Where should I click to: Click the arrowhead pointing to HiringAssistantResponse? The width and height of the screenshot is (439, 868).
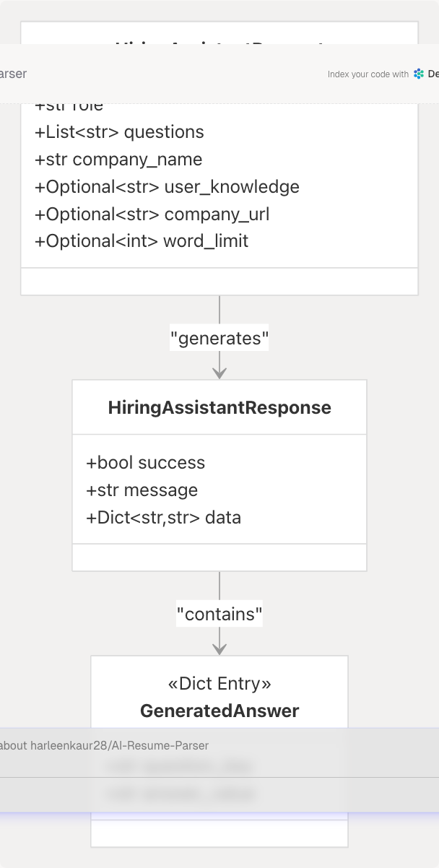tap(219, 373)
